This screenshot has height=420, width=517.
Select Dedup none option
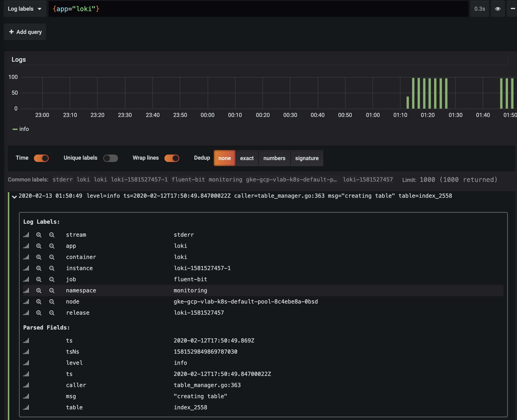point(225,158)
